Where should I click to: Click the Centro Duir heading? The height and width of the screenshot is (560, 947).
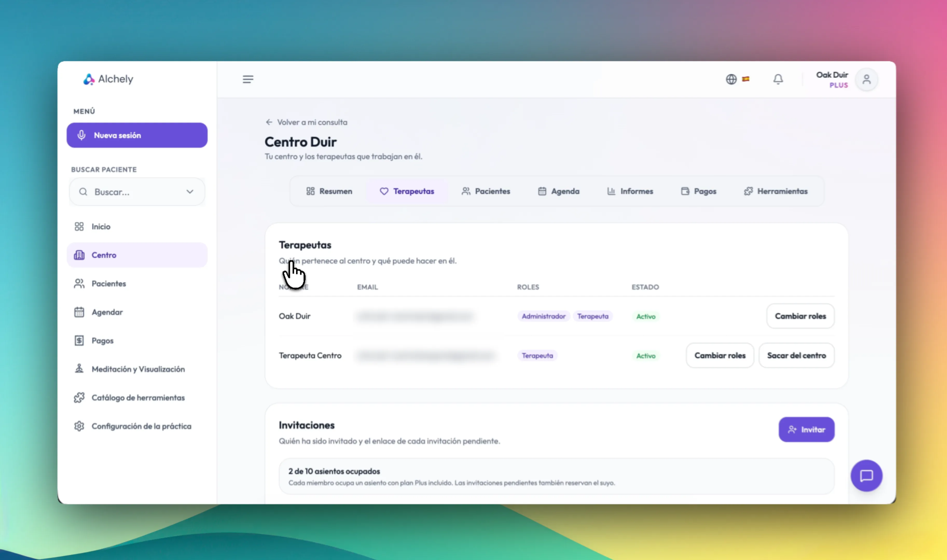[300, 142]
